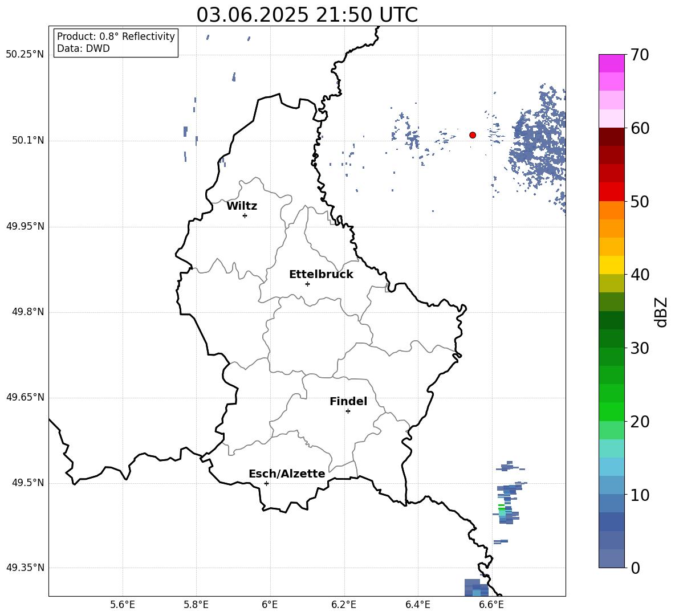The image size is (675, 616).
Task: Click the 'Product: 0.8° Reflectivity' legend text
Action: [x=116, y=36]
